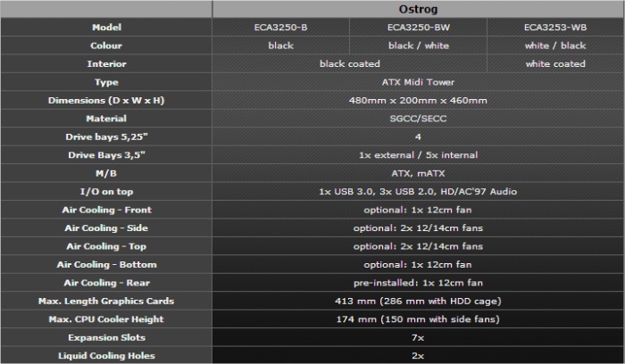
Task: Click the ECA3250-B model cell
Action: [x=280, y=28]
